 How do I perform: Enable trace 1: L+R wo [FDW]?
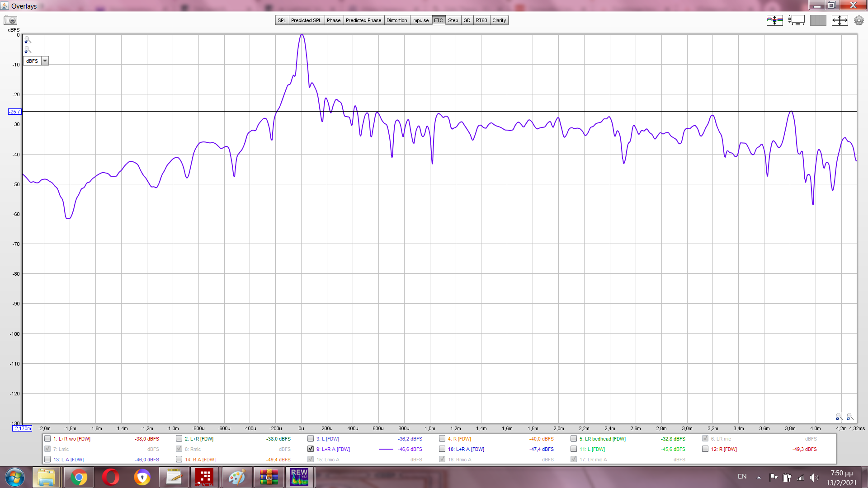coord(47,439)
